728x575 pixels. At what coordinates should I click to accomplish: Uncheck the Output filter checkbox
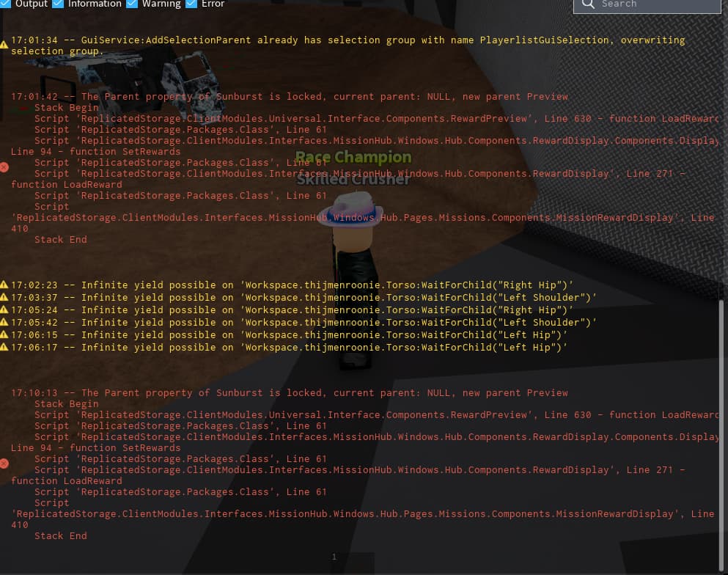coord(4,4)
